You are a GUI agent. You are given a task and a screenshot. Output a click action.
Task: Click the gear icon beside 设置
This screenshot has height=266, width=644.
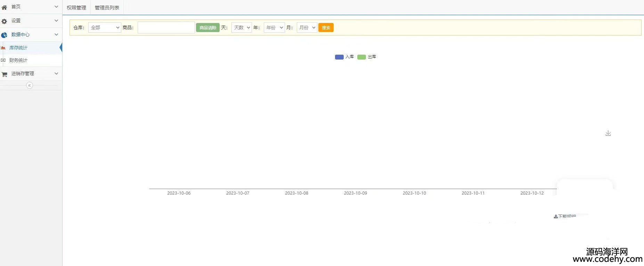(x=4, y=21)
